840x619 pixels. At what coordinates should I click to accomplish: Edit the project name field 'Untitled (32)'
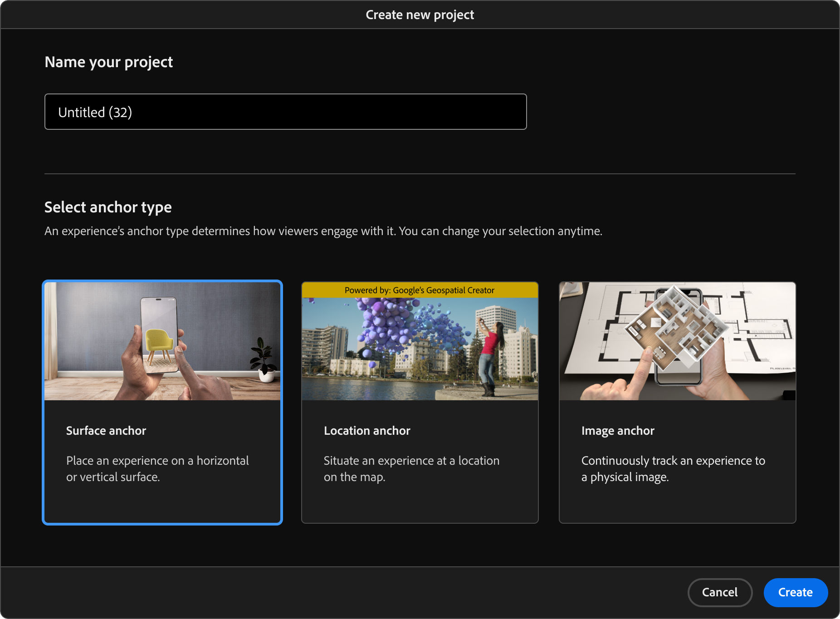coord(286,112)
